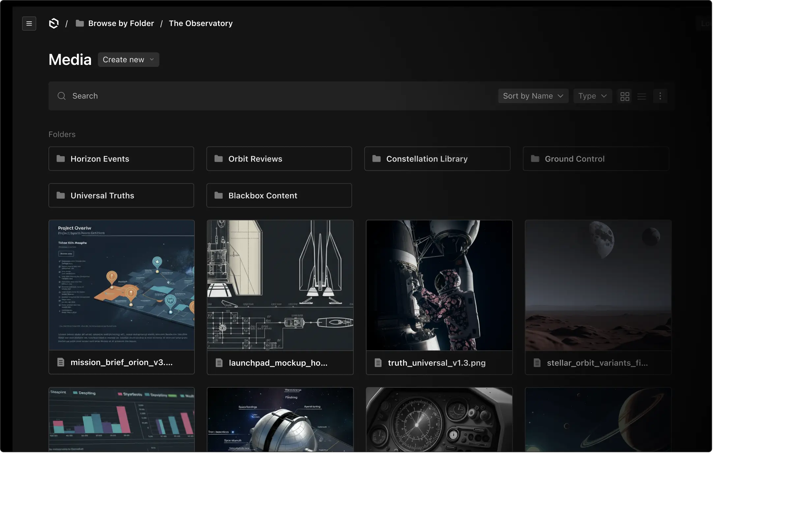Viewport: 791px width, 532px height.
Task: Switch to list view layout
Action: (x=641, y=96)
